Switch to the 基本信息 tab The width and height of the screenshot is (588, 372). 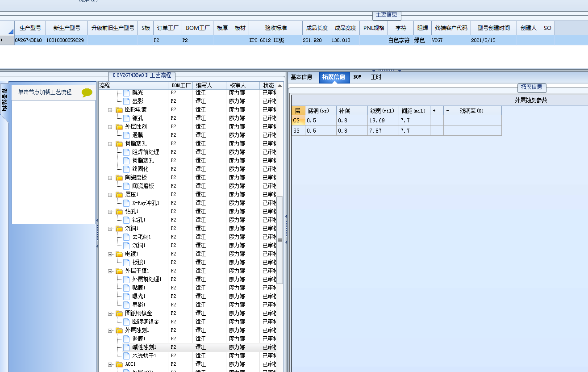[x=301, y=77]
